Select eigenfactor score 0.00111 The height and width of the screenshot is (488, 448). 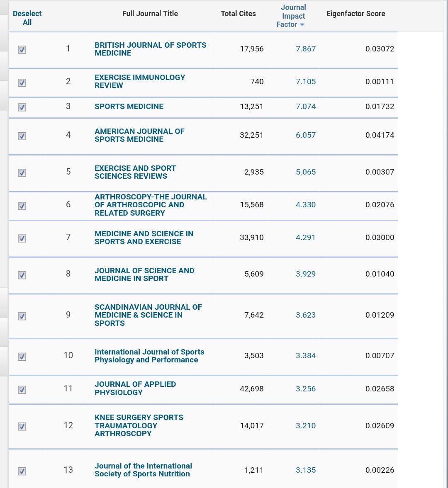380,82
